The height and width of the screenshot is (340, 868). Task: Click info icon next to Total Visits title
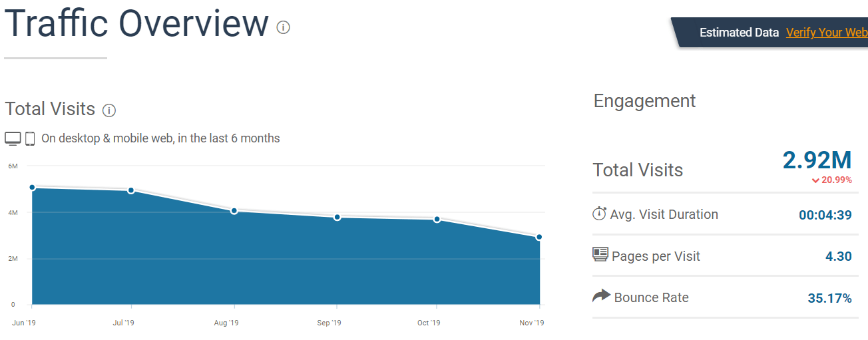tap(110, 110)
